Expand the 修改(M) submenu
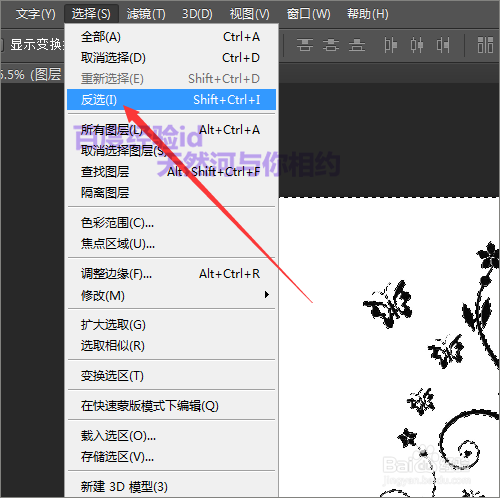Screen dimensions: 500x498 (x=171, y=295)
